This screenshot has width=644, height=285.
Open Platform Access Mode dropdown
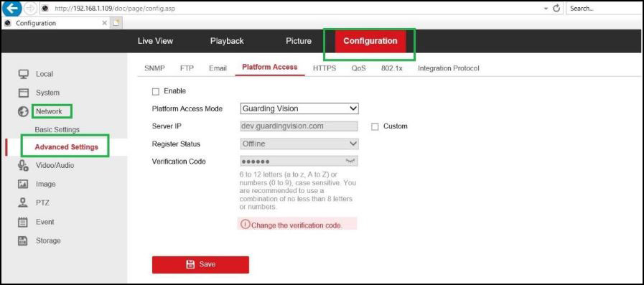pyautogui.click(x=299, y=109)
